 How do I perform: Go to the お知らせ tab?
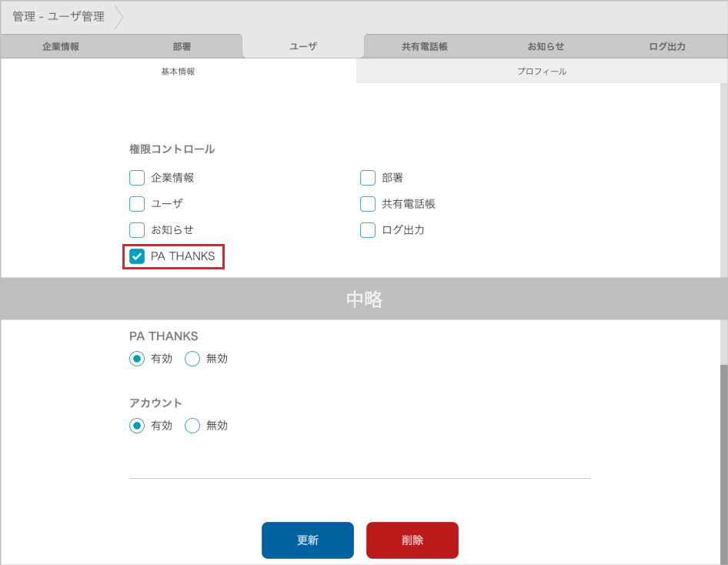pyautogui.click(x=546, y=46)
